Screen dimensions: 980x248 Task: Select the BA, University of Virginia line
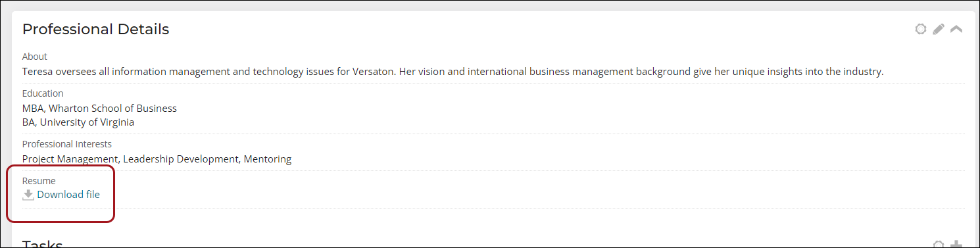point(78,122)
